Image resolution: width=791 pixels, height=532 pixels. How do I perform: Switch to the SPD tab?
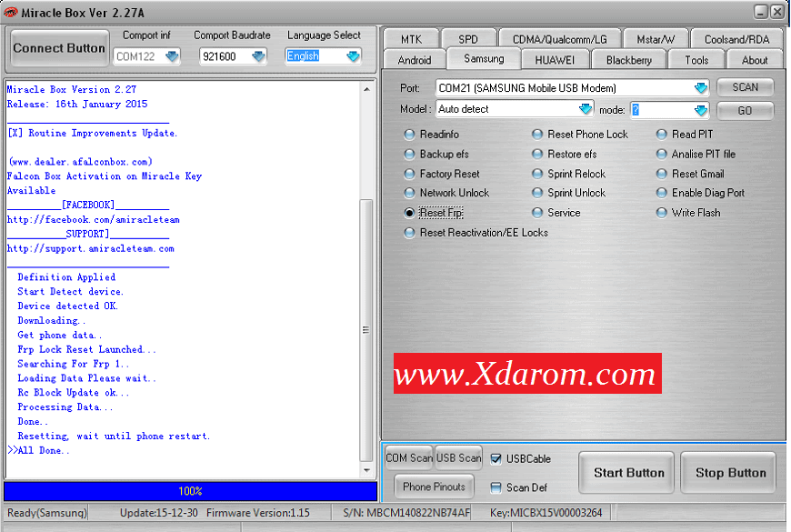468,39
